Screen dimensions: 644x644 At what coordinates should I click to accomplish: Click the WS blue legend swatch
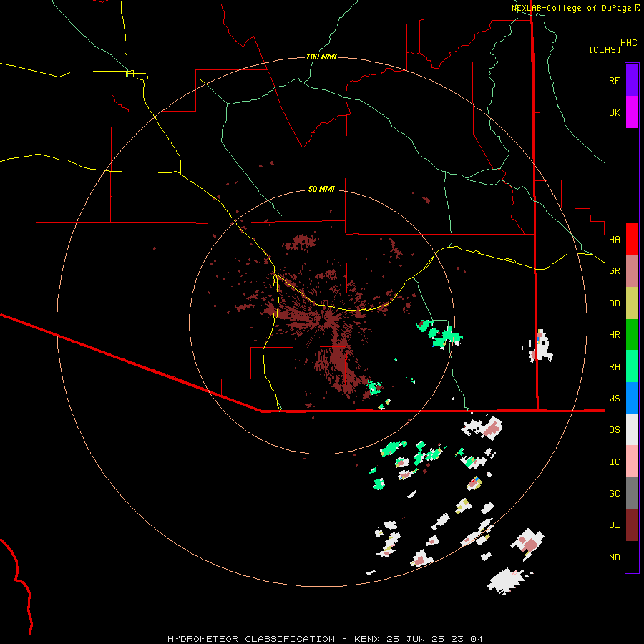[632, 398]
